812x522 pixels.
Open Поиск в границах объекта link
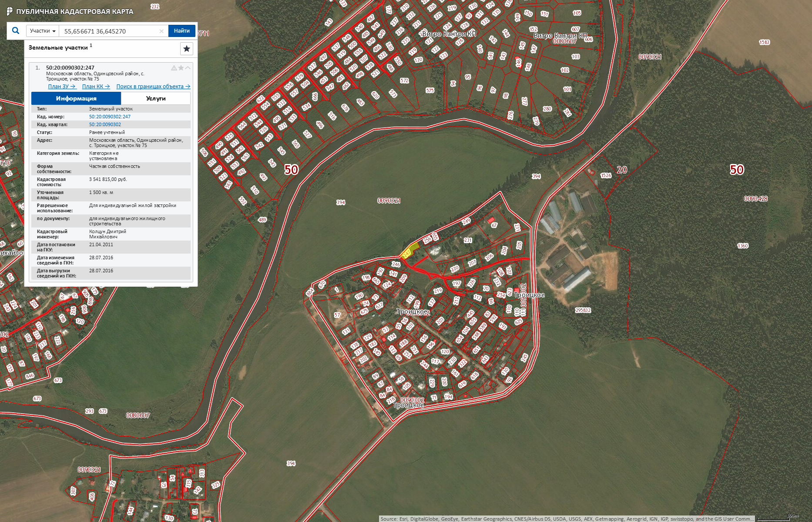(x=153, y=87)
